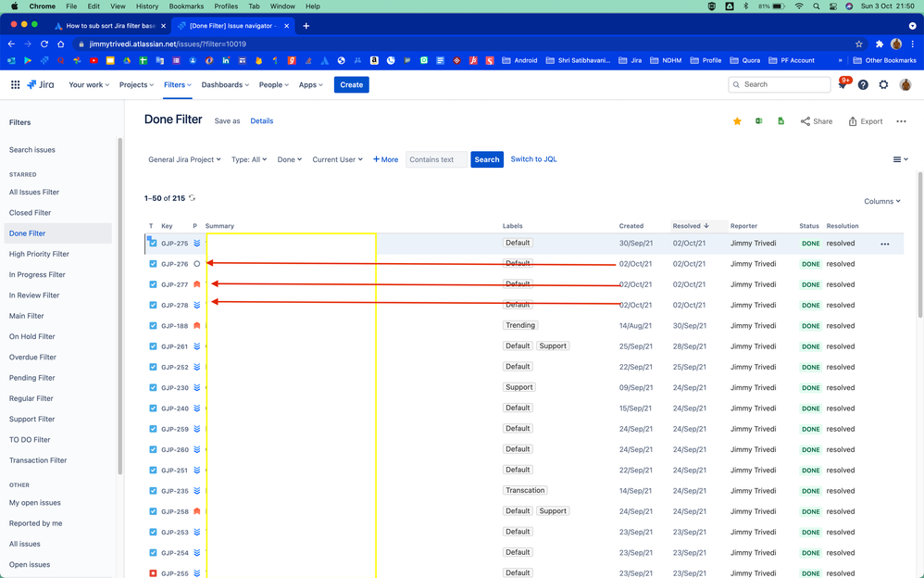Open the Dashboards menu
Image resolution: width=924 pixels, height=578 pixels.
[x=224, y=83]
